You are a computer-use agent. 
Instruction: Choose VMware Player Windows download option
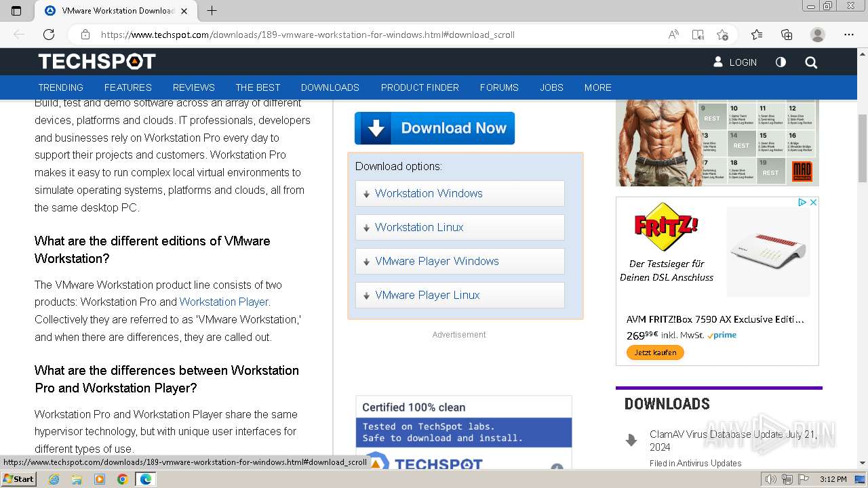click(x=460, y=261)
